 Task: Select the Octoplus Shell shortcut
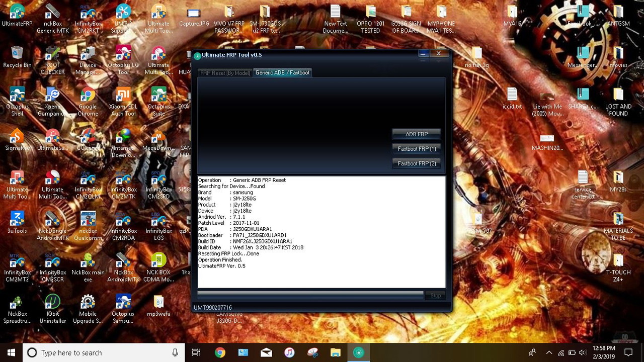17,102
